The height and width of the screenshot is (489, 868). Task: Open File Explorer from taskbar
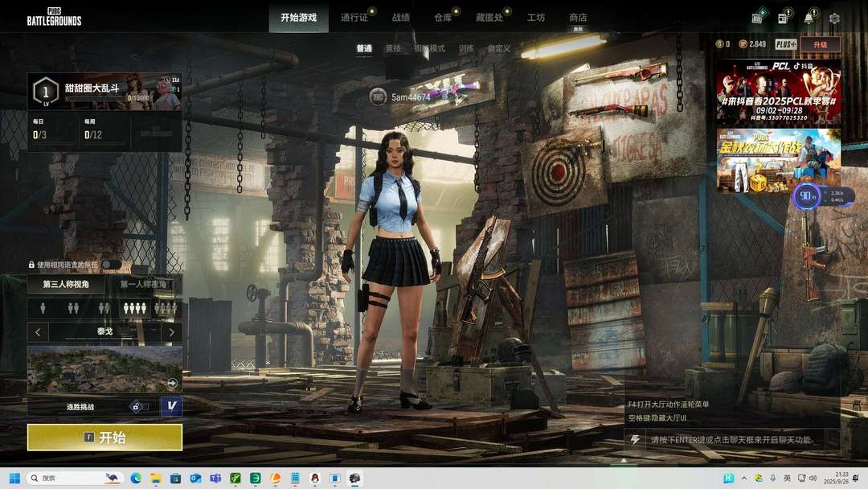pos(156,478)
